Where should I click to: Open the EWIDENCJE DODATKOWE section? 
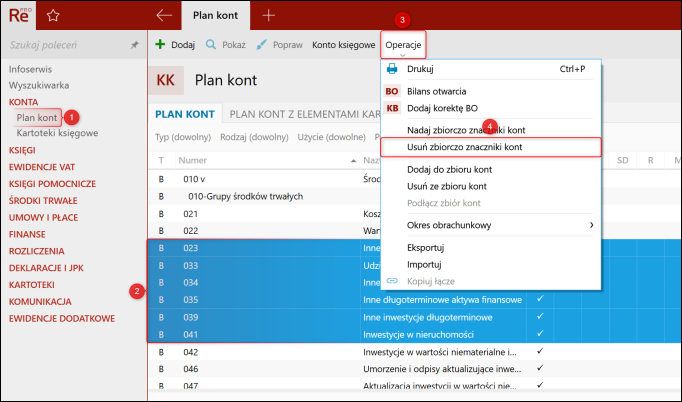(x=62, y=318)
